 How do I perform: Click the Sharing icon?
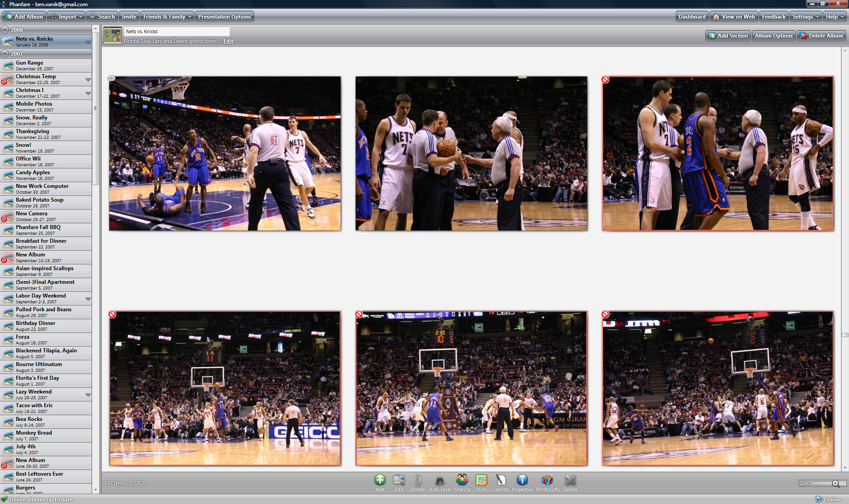pyautogui.click(x=462, y=481)
